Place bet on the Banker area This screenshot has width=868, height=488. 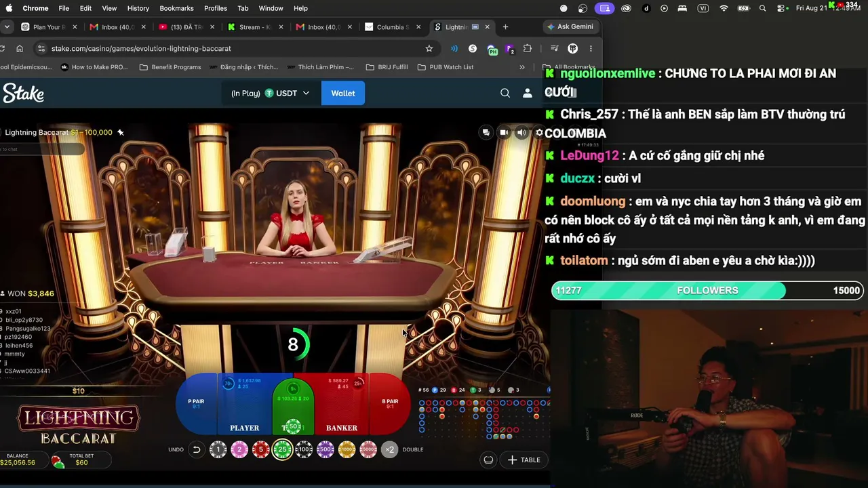pyautogui.click(x=342, y=403)
